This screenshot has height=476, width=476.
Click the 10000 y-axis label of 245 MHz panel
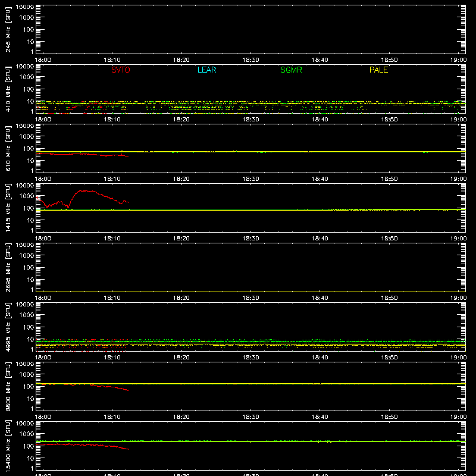click(x=25, y=7)
